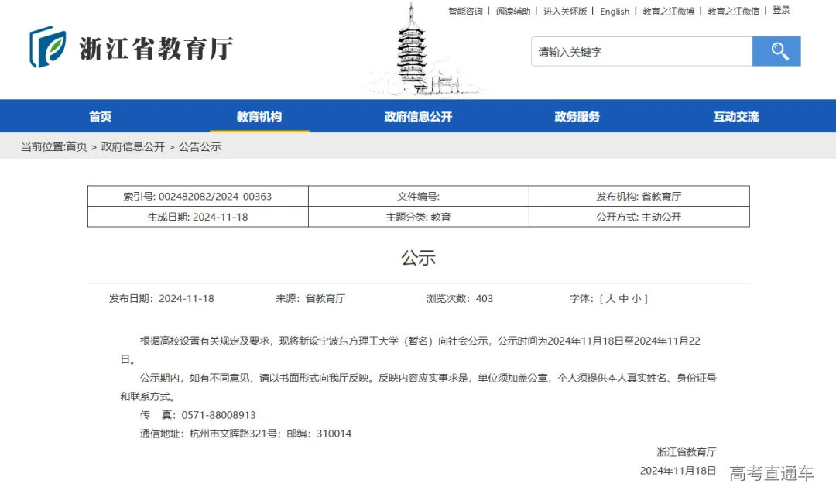Open the 政府信息公开 menu
The image size is (836, 504).
418,116
